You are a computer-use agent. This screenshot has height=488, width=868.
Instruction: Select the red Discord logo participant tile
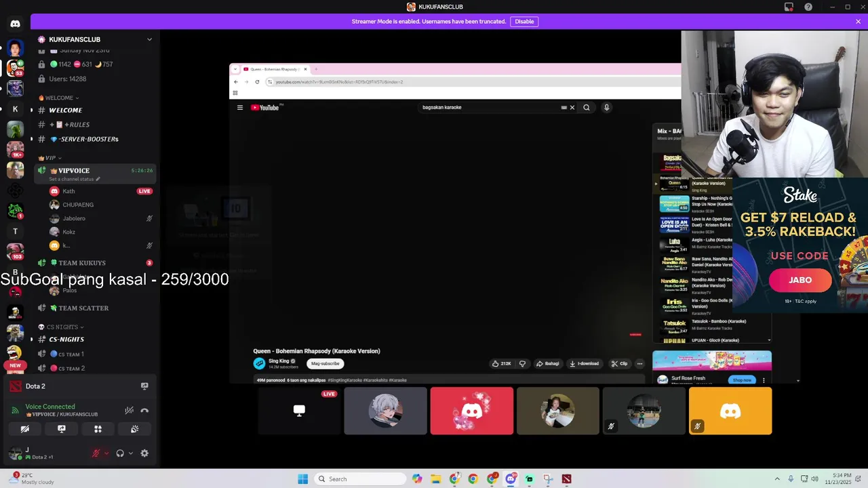pos(471,411)
